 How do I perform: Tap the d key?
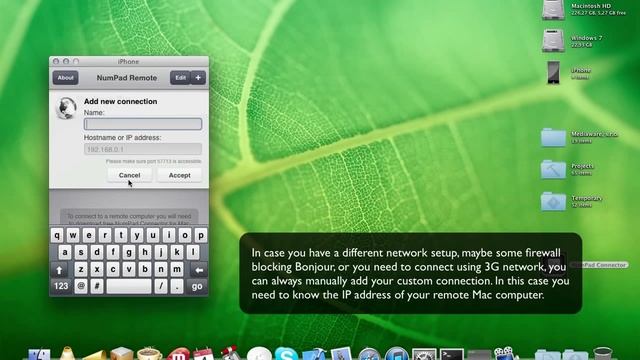tap(97, 253)
